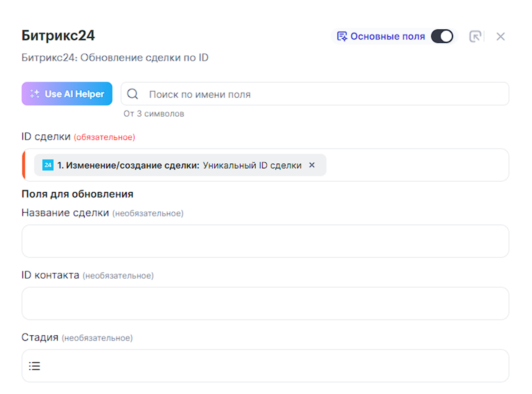Click the list icon in Стадия field
Image resolution: width=532 pixels, height=394 pixels.
point(35,366)
